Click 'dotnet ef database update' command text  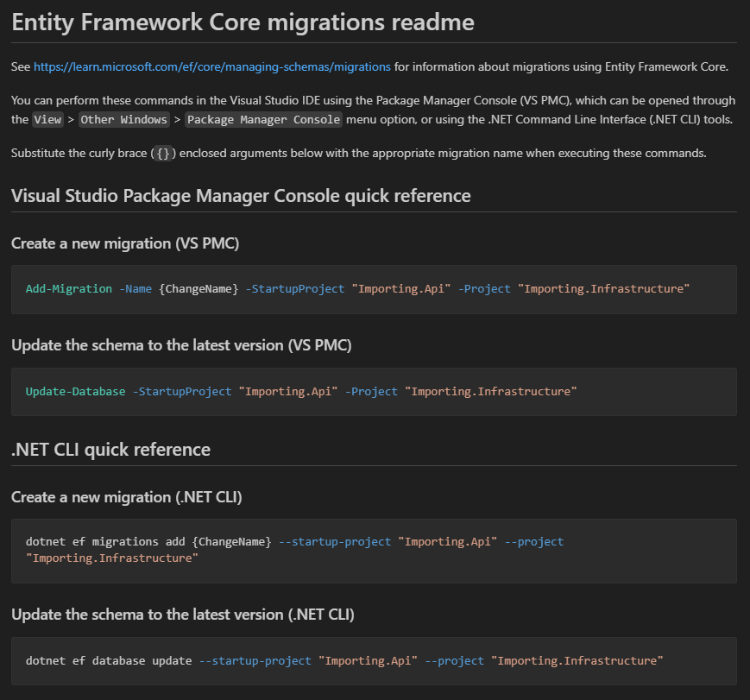click(109, 661)
